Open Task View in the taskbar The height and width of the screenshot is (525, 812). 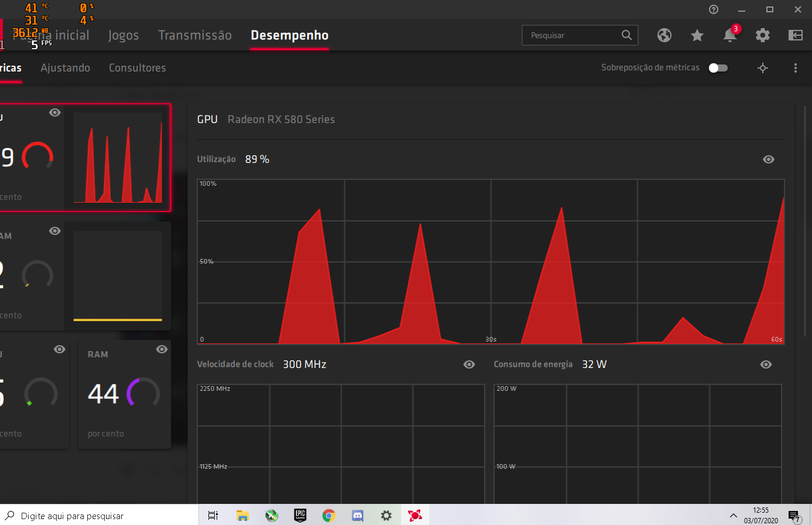click(x=213, y=516)
